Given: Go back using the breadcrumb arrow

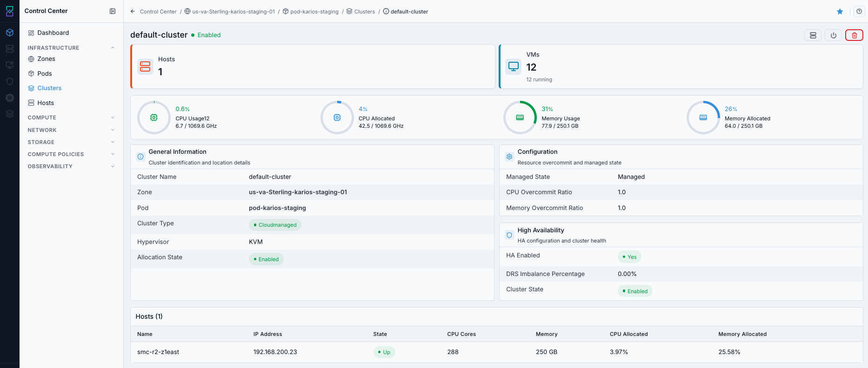Looking at the screenshot, I should point(133,12).
